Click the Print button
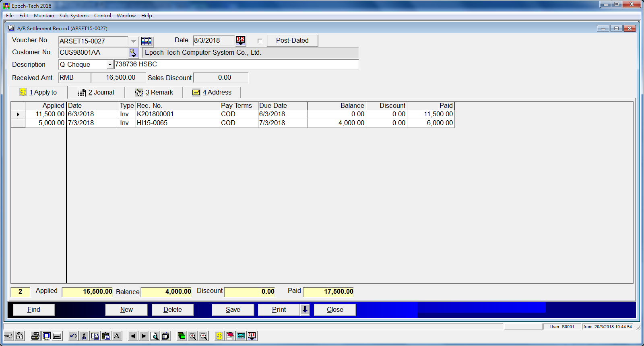This screenshot has height=346, width=644. tap(279, 309)
